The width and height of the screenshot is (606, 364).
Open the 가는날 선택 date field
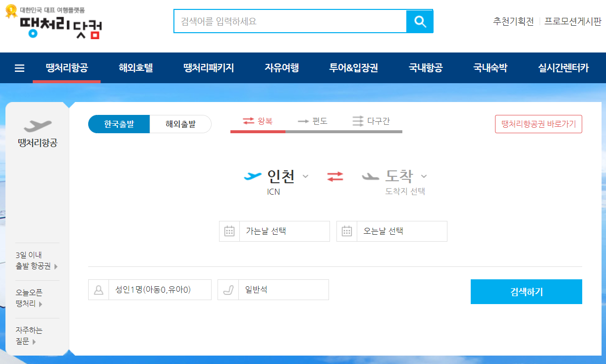tap(275, 231)
